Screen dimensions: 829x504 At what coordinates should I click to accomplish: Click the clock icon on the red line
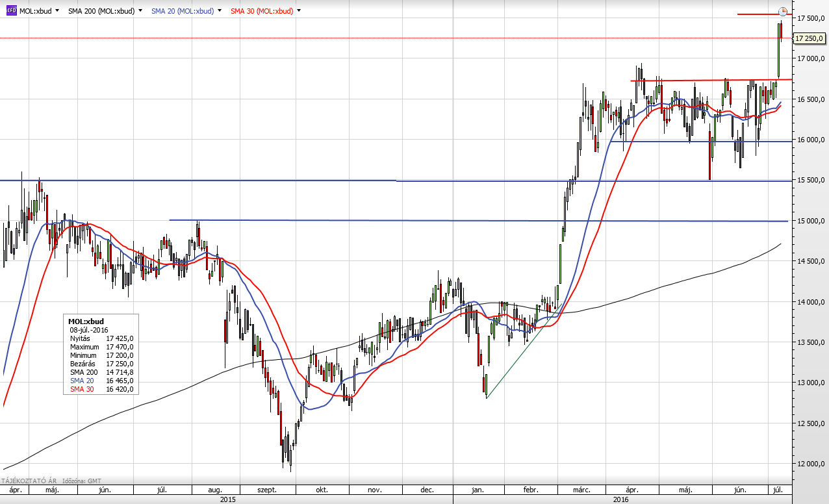coord(783,12)
